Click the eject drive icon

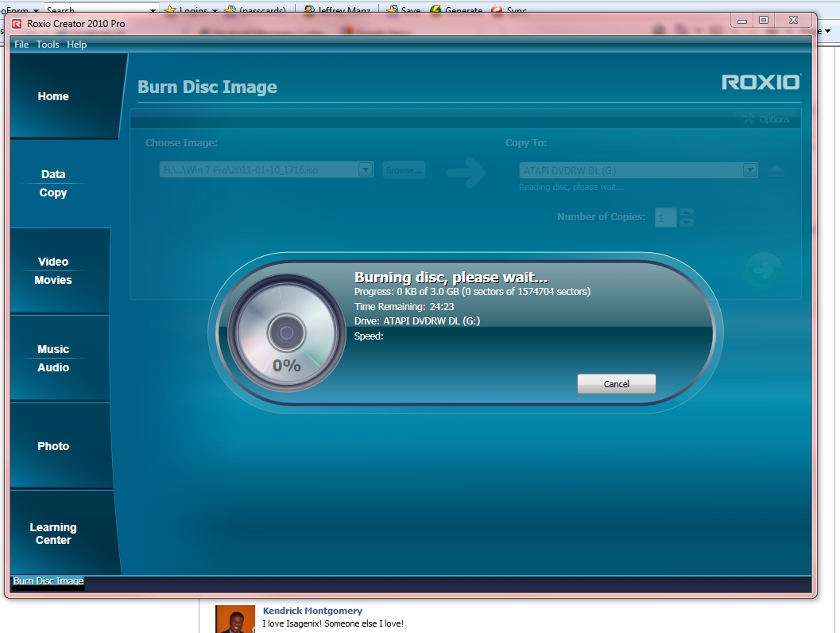(x=776, y=170)
